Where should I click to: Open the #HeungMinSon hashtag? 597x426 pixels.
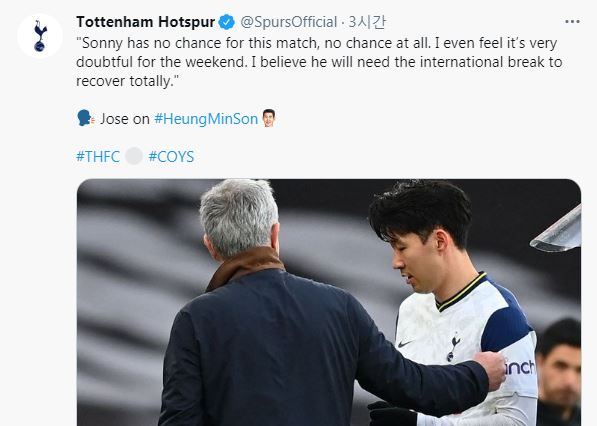(206, 119)
